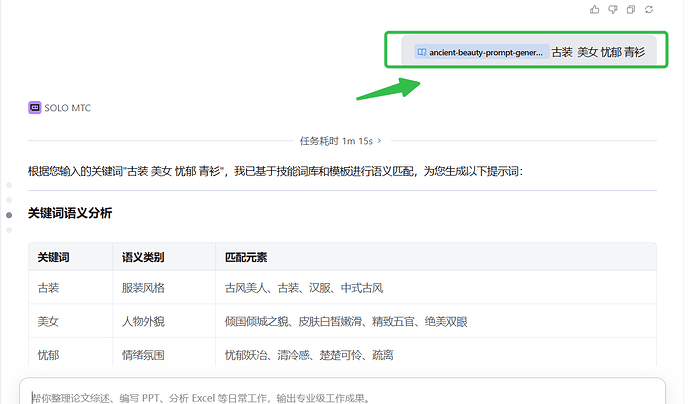The height and width of the screenshot is (404, 690).
Task: Click the sentence beginning 根据您输入的关键词
Action: pyautogui.click(x=275, y=171)
